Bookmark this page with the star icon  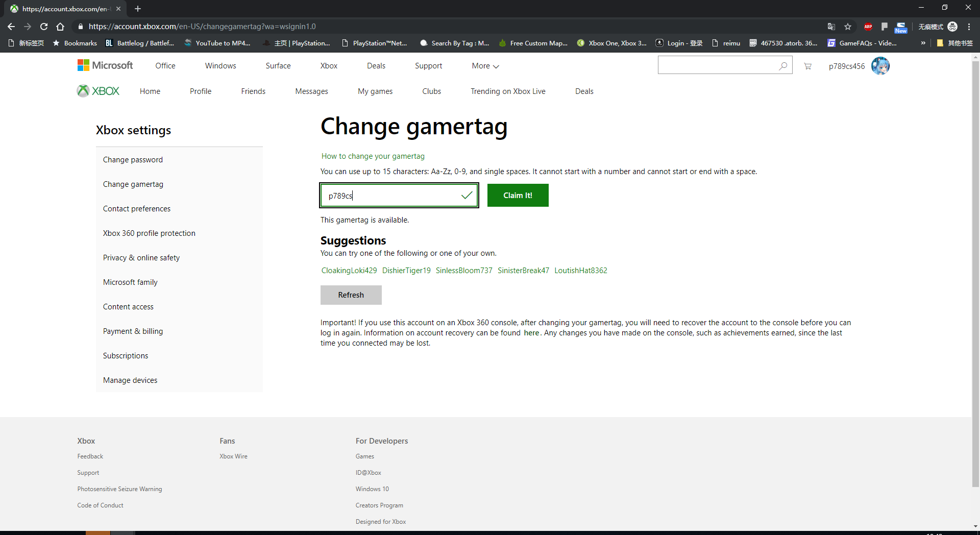(848, 27)
